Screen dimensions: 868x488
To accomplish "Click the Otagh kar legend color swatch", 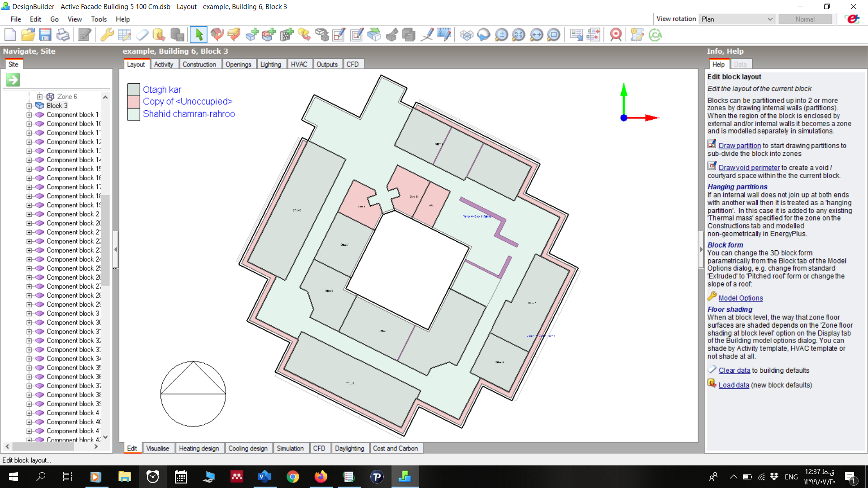I will click(x=133, y=89).
